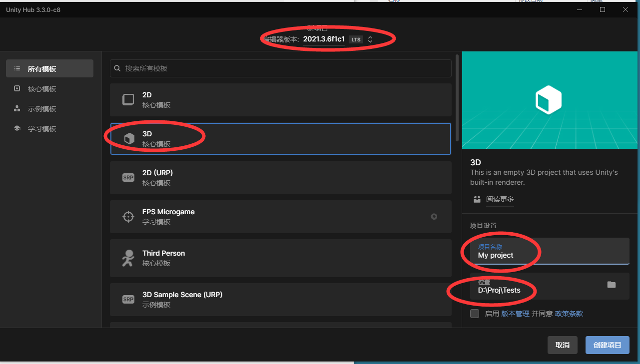Image resolution: width=640 pixels, height=364 pixels.
Task: Click the 3D template description text
Action: pyautogui.click(x=544, y=177)
